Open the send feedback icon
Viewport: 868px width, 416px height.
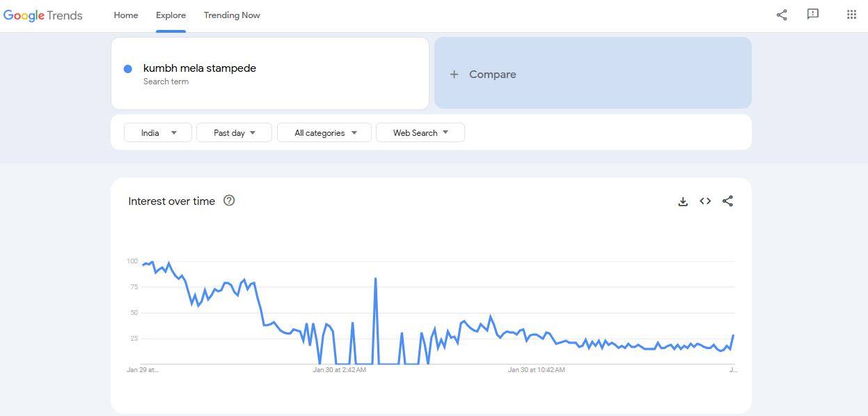(812, 15)
